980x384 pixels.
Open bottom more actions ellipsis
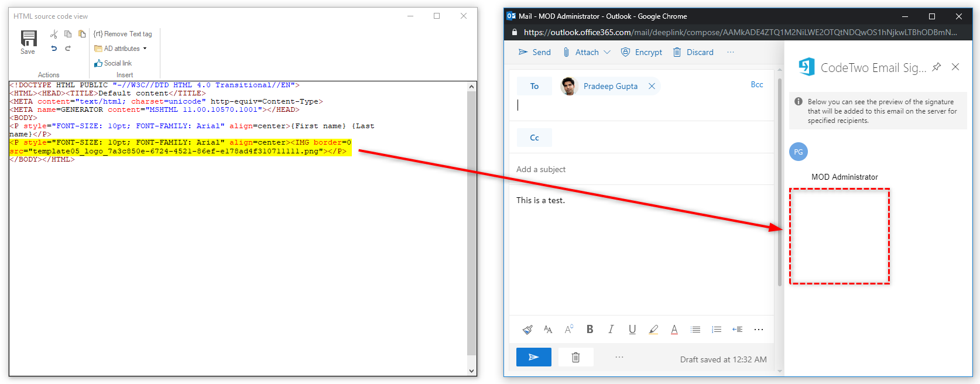[x=619, y=357]
